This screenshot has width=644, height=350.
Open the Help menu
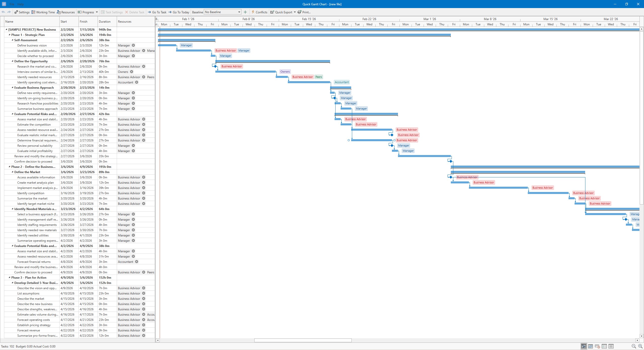[21, 4]
